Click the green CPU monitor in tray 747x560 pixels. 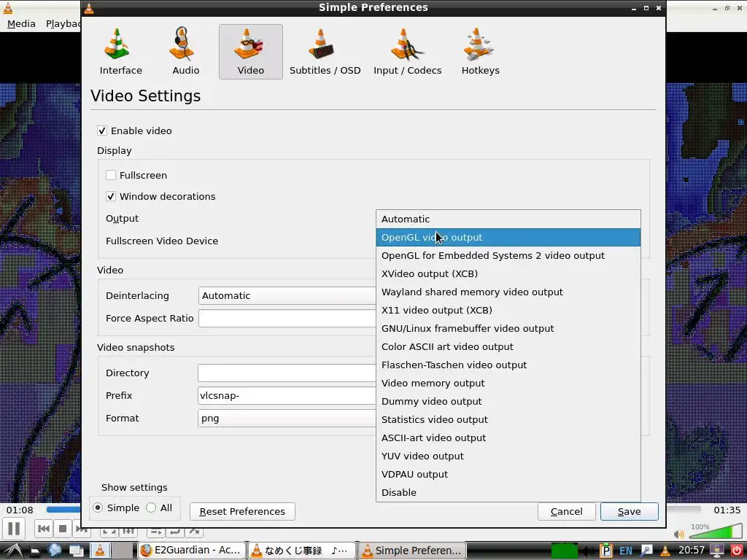[564, 551]
